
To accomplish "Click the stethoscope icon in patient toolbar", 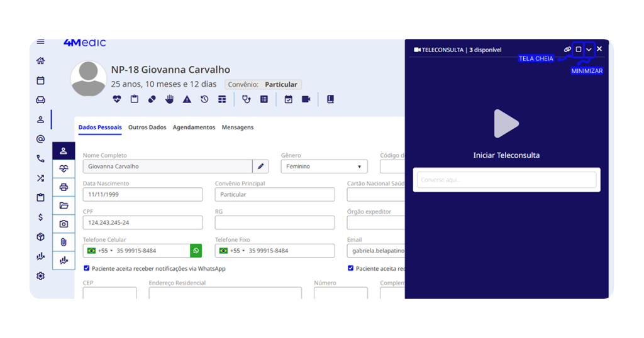I will coord(247,99).
